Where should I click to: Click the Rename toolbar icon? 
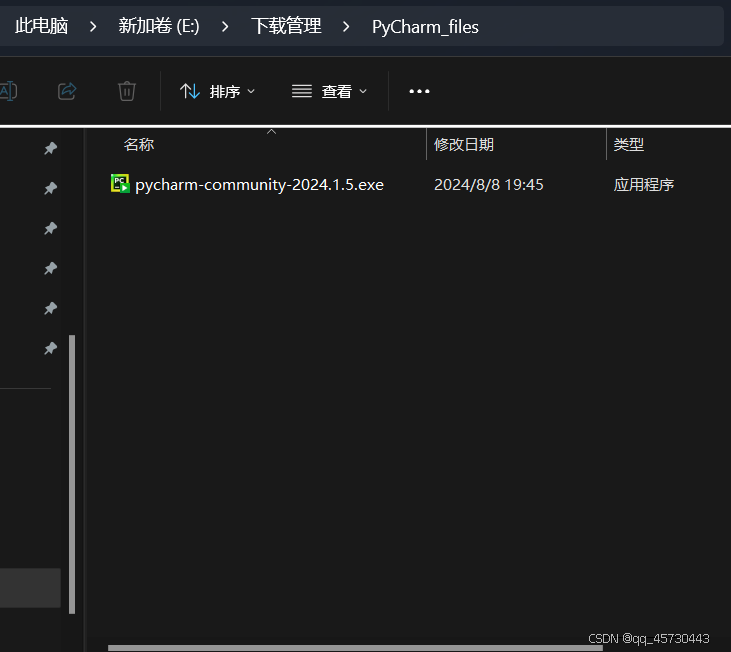click(8, 91)
